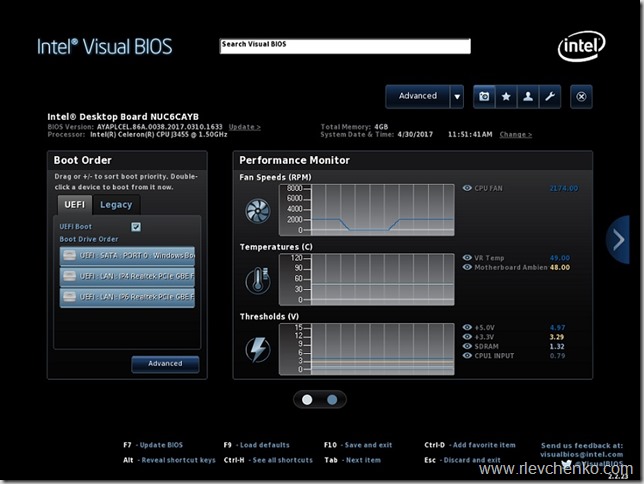This screenshot has width=644, height=484.
Task: Click Alt Reveal shortcut keys text
Action: 169,460
